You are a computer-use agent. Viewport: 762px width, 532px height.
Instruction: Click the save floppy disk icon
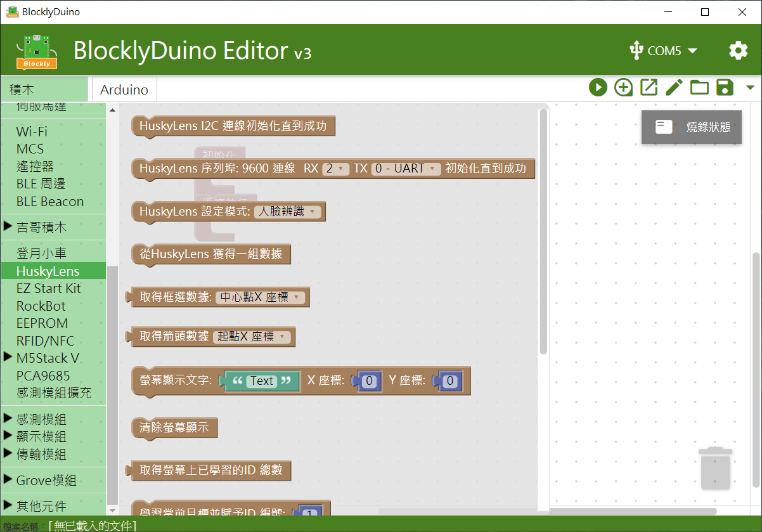click(725, 88)
